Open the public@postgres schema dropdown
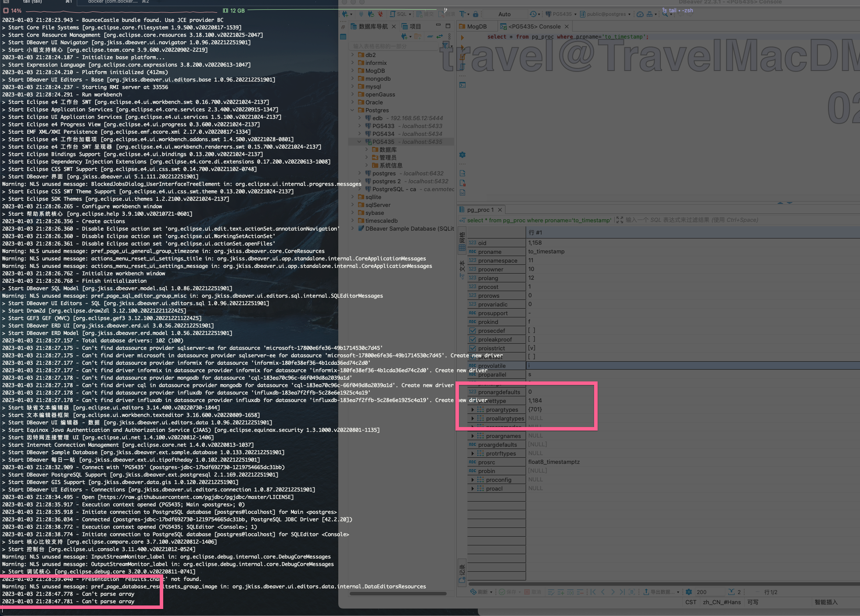 tap(606, 14)
